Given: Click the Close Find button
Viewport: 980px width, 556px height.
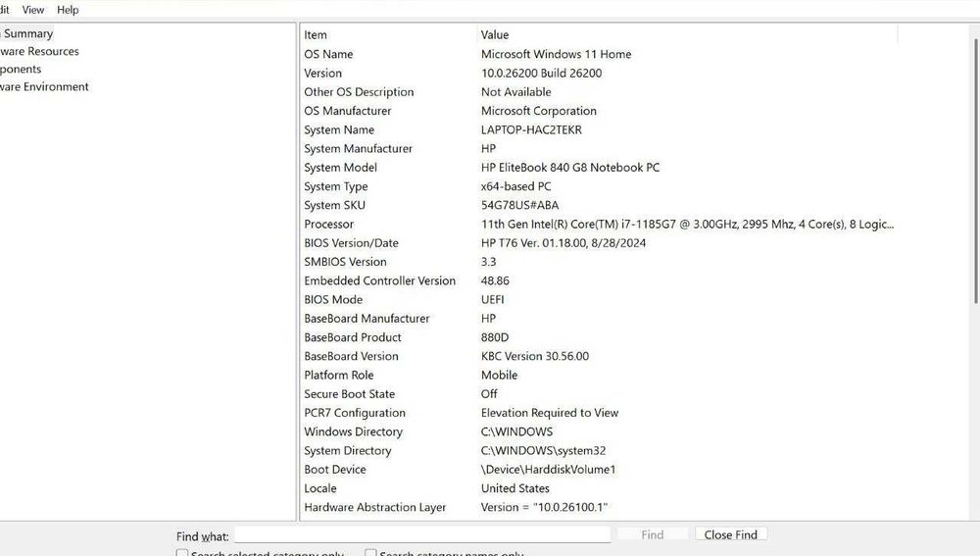Looking at the screenshot, I should click(x=731, y=534).
